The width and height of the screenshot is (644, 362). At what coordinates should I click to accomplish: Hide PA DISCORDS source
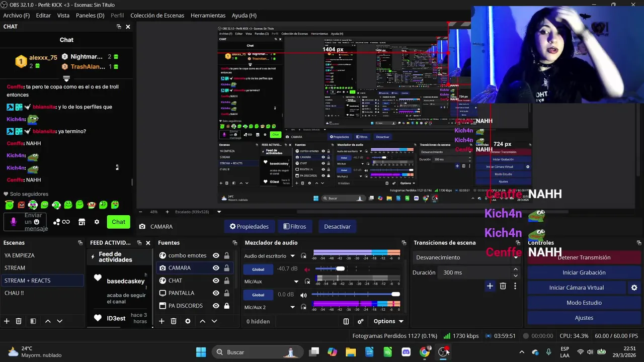tap(216, 306)
